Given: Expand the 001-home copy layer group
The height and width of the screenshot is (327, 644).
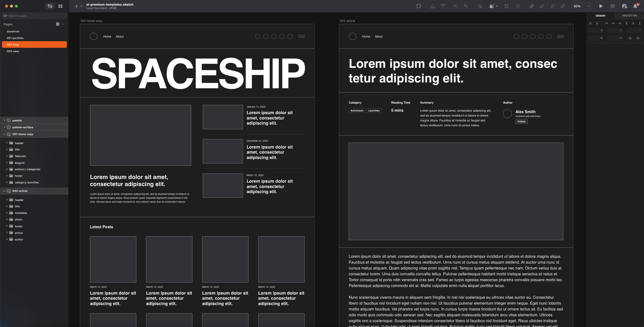Looking at the screenshot, I should pos(4,134).
